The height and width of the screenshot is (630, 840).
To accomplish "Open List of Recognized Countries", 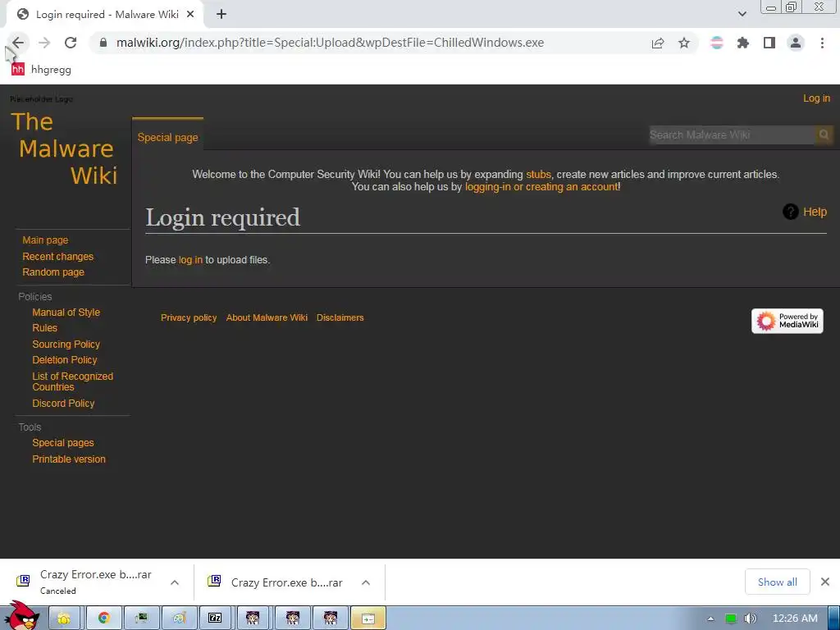I will click(x=72, y=381).
